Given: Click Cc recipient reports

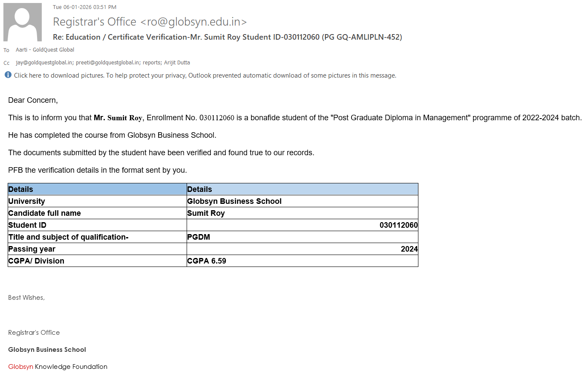Looking at the screenshot, I should click(152, 63).
